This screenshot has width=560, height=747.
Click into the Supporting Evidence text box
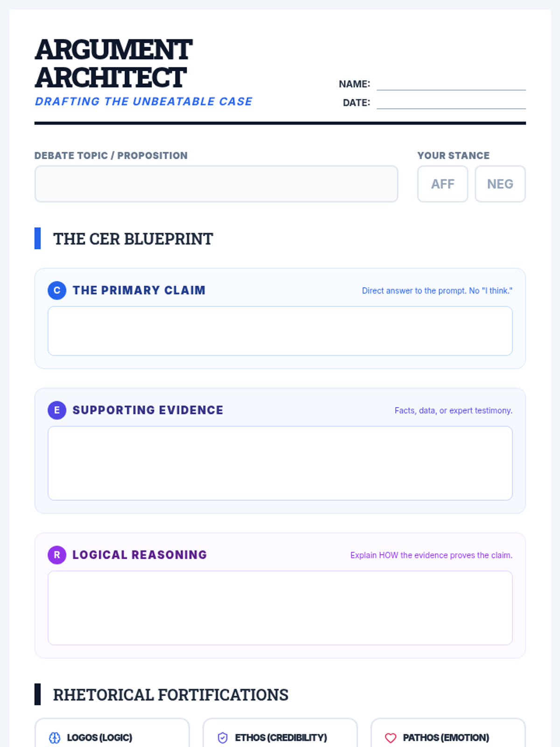(x=280, y=463)
